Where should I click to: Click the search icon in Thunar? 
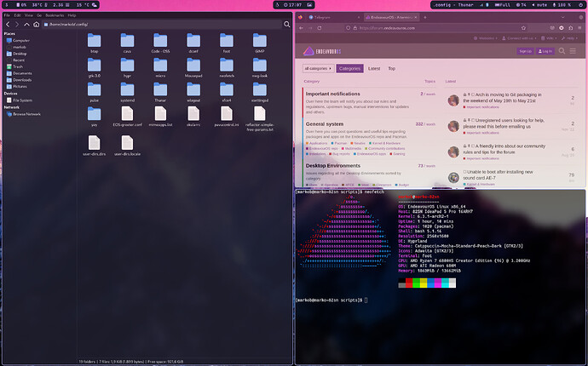287,25
